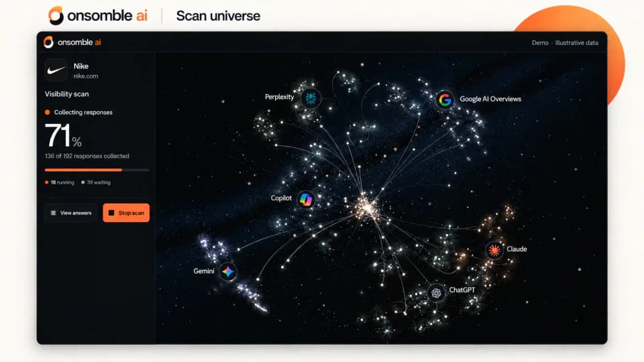Click Collecting responses status
This screenshot has height=362, width=644.
click(x=78, y=112)
